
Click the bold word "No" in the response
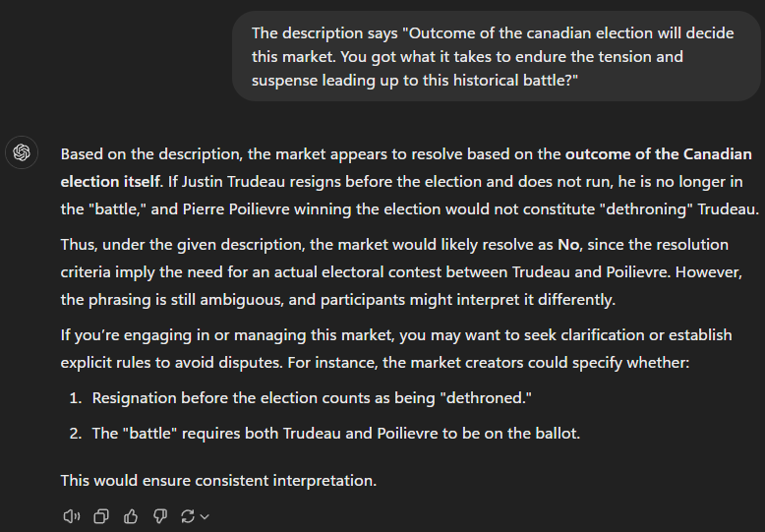568,244
